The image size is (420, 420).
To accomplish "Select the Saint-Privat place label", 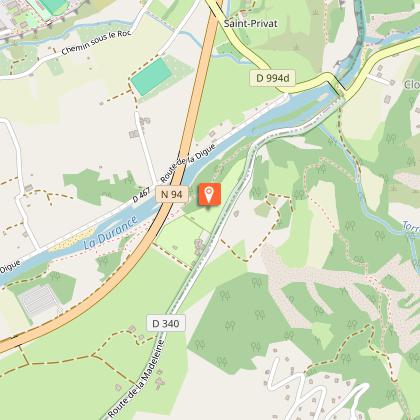I will [250, 24].
